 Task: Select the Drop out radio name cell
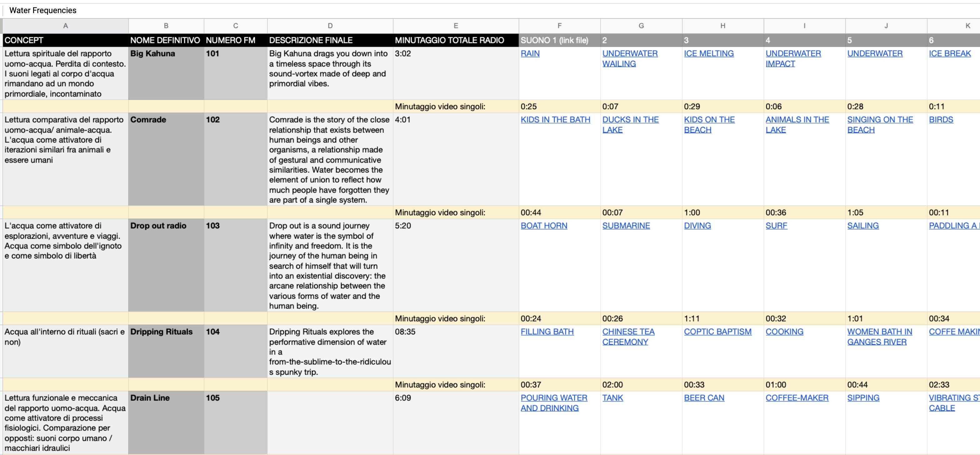point(166,265)
